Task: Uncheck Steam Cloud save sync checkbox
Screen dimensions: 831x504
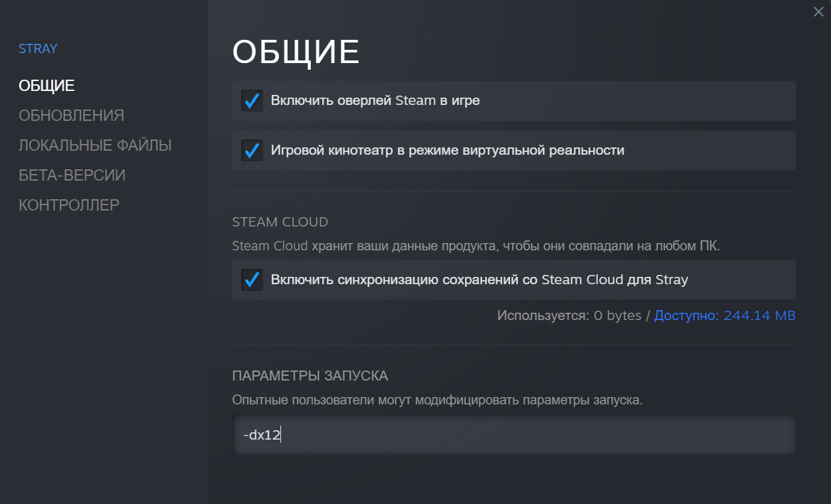Action: click(x=252, y=280)
